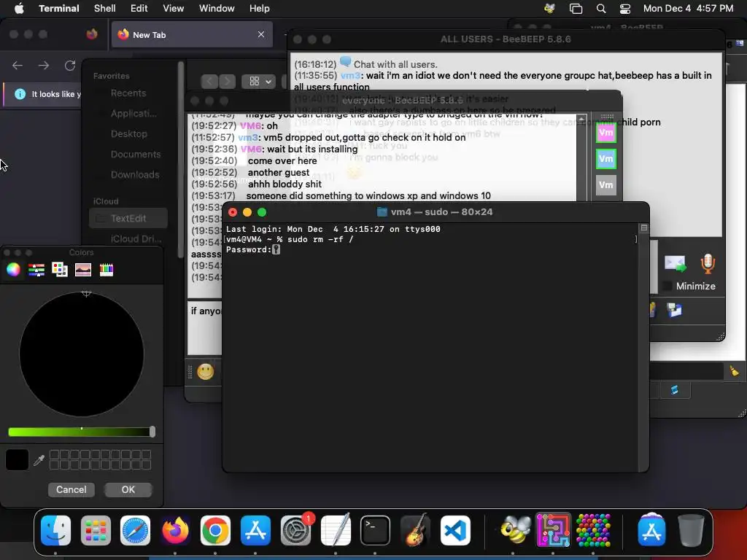Screen dimensions: 747x560
Task: Select the New Tab tab in Firefox
Action: click(192, 34)
